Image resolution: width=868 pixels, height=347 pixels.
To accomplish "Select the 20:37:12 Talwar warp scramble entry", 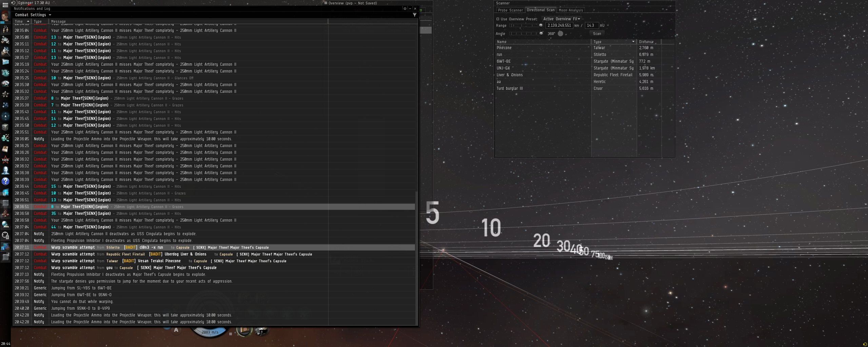I will pyautogui.click(x=214, y=261).
